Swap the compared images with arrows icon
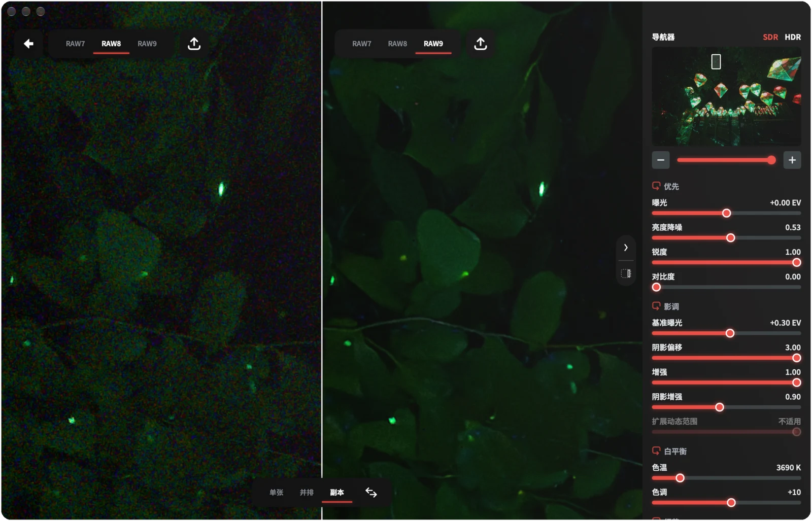The width and height of the screenshot is (812, 521). click(371, 493)
